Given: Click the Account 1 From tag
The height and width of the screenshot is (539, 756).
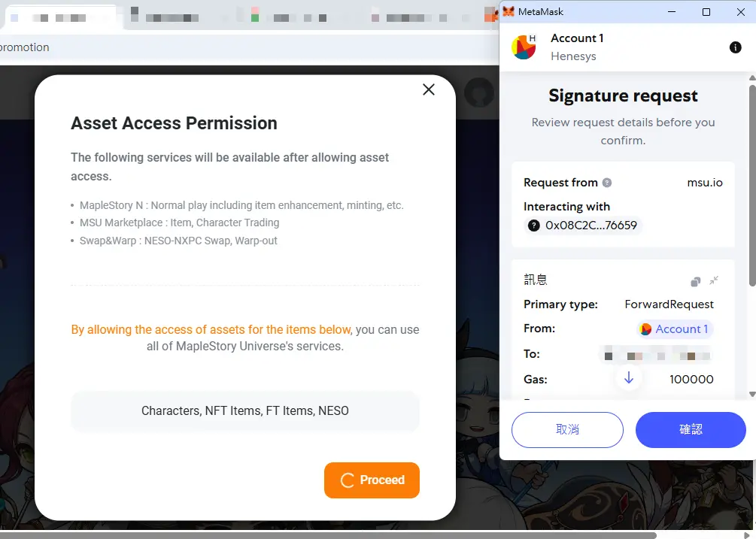Looking at the screenshot, I should pyautogui.click(x=675, y=329).
